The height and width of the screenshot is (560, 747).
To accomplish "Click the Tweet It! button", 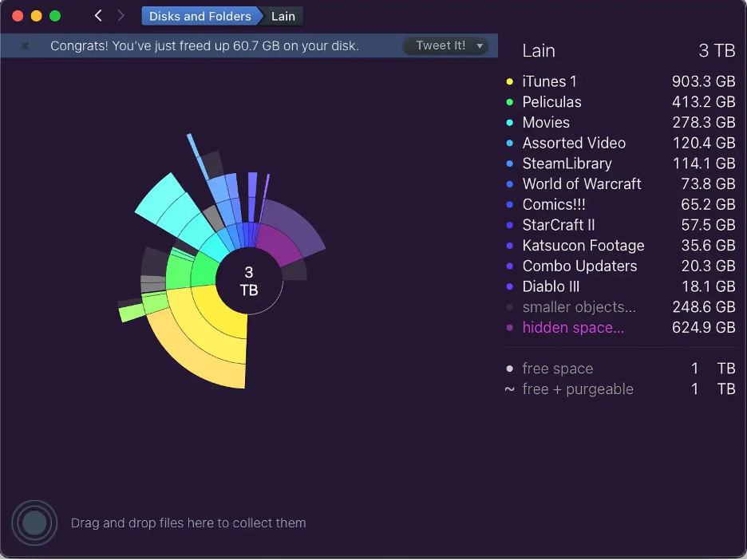I will [x=441, y=46].
